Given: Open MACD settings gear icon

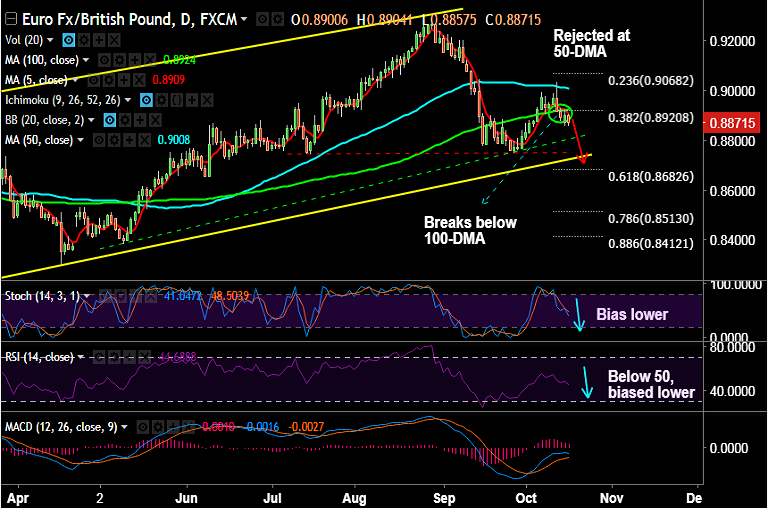Looking at the screenshot, I should pyautogui.click(x=158, y=427).
